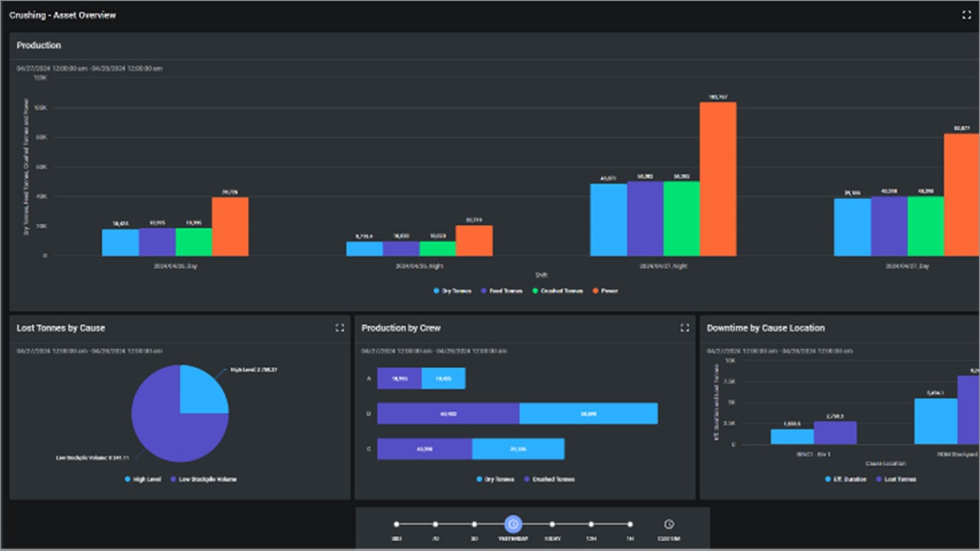Select the YESTERDAY clock icon on the timeline
980x551 pixels.
click(x=513, y=524)
